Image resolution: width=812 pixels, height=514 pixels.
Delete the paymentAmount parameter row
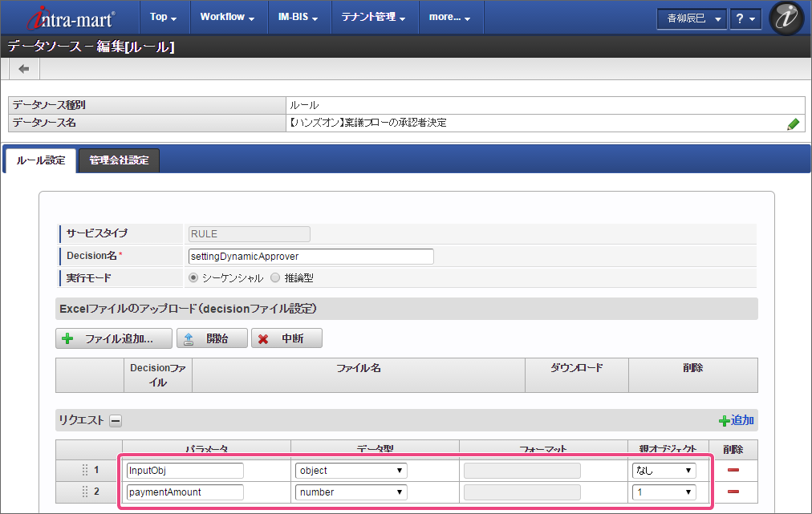(733, 492)
